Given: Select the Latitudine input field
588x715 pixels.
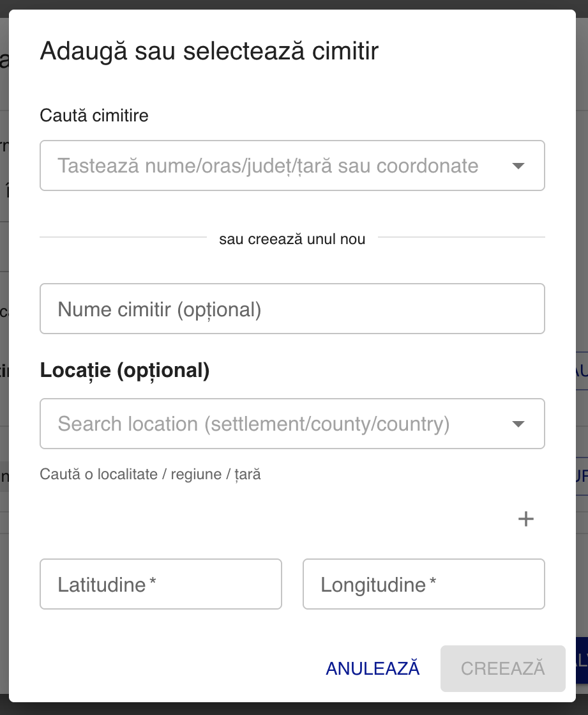Looking at the screenshot, I should 160,583.
